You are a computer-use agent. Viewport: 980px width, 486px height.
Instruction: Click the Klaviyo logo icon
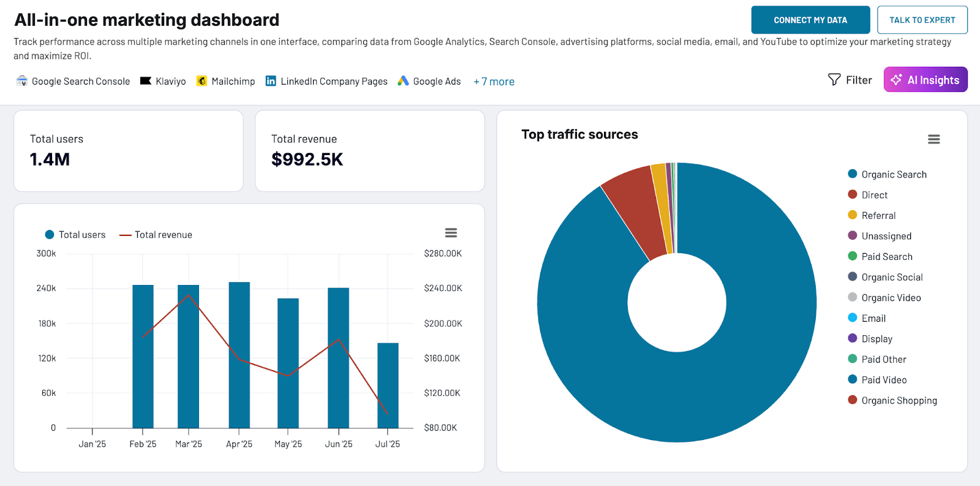tap(146, 81)
